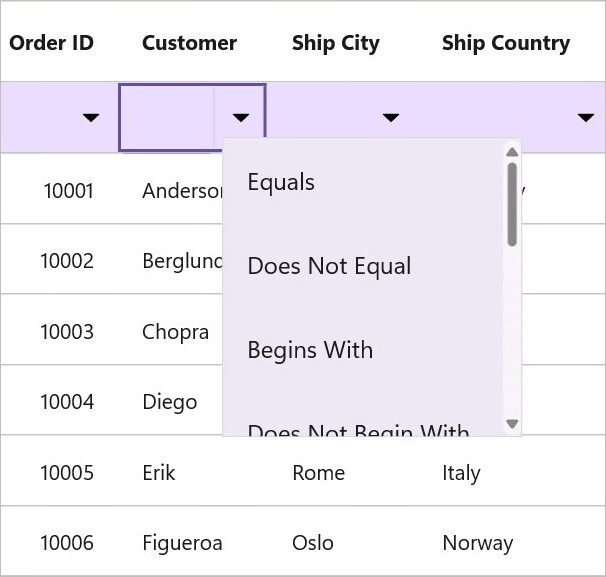Select the Oslo ship city cell
Viewport: 606px width, 577px height.
point(313,543)
